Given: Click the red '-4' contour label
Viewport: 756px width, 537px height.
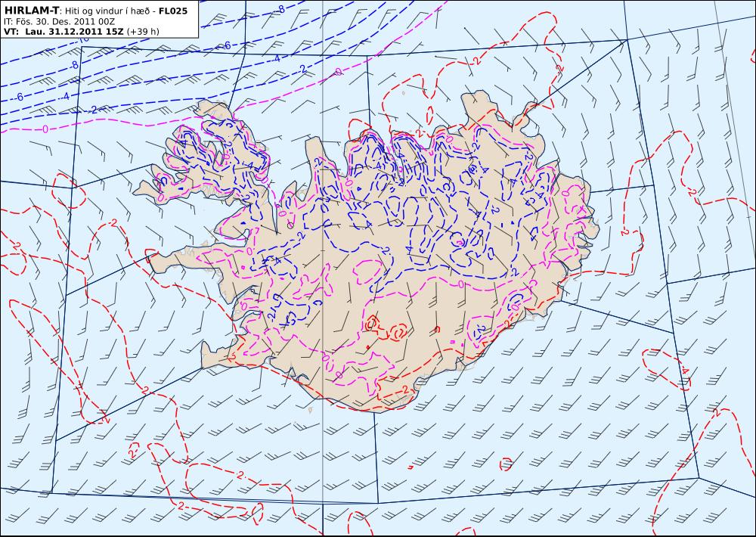Looking at the screenshot, I should pyautogui.click(x=685, y=371).
